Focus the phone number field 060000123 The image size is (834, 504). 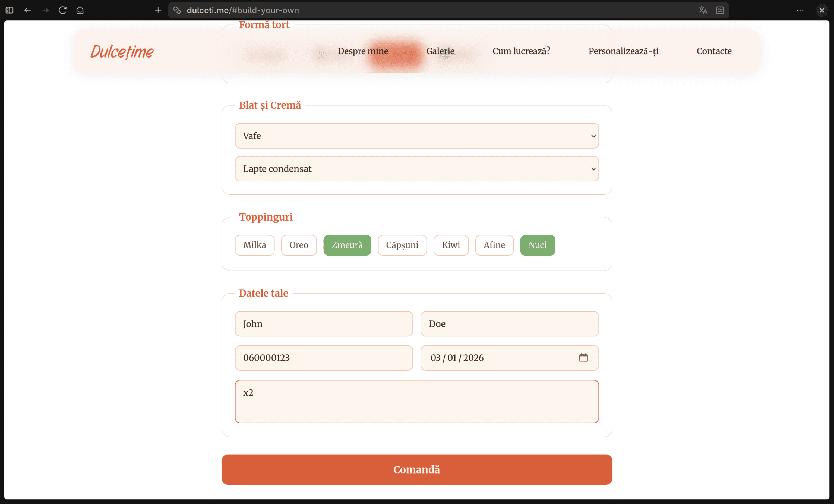coord(324,358)
